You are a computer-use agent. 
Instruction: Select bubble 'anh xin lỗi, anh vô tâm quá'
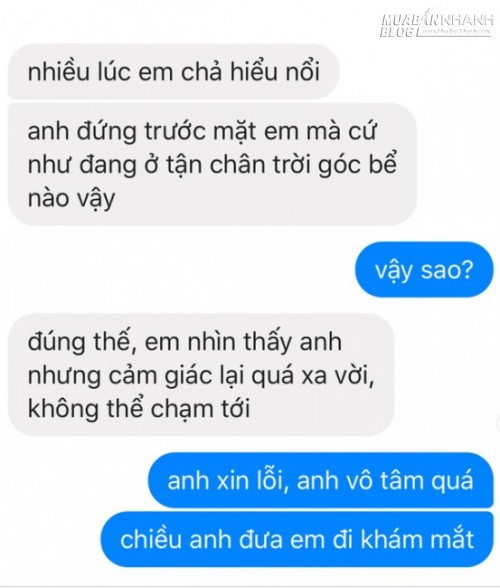(x=321, y=480)
